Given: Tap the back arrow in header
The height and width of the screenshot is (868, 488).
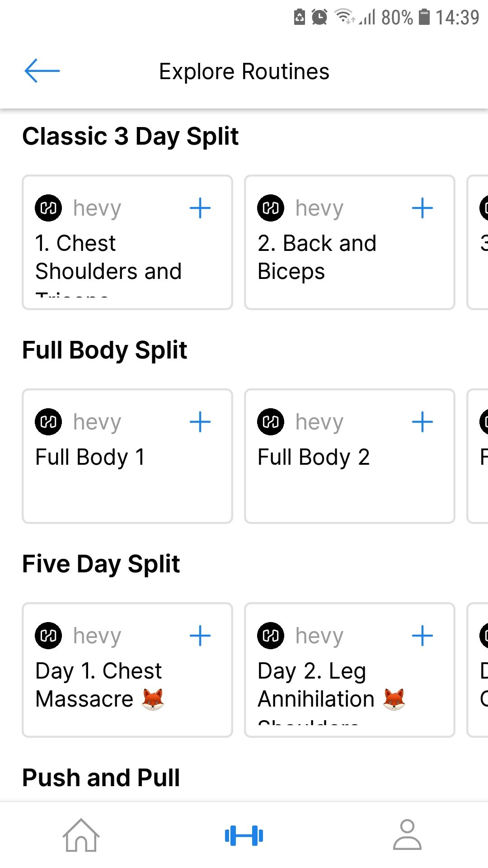Looking at the screenshot, I should tap(42, 71).
